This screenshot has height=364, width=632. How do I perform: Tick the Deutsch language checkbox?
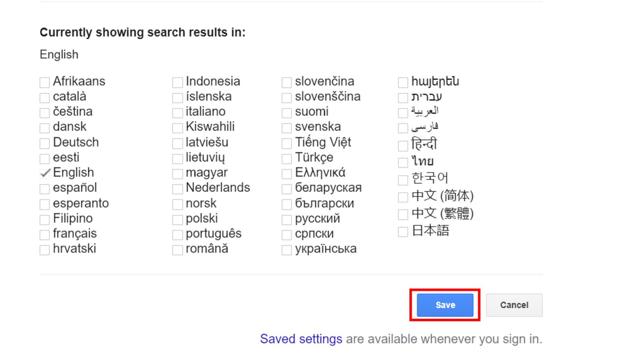(x=45, y=143)
